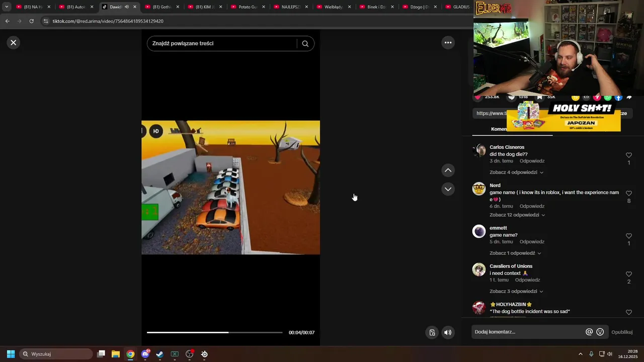Mute the TikTok tab via its audio icon
This screenshot has height=362, width=644.
coord(127,7)
